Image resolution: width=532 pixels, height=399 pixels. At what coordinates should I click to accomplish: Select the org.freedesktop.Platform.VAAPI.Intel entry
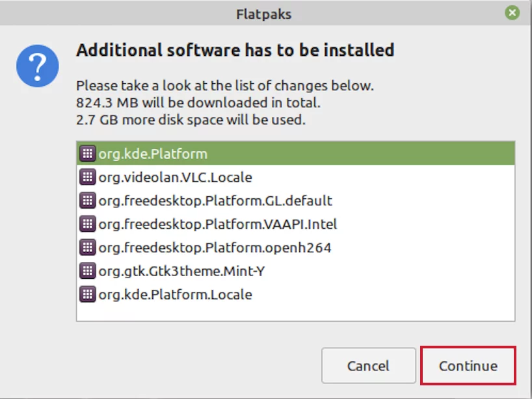pos(295,224)
